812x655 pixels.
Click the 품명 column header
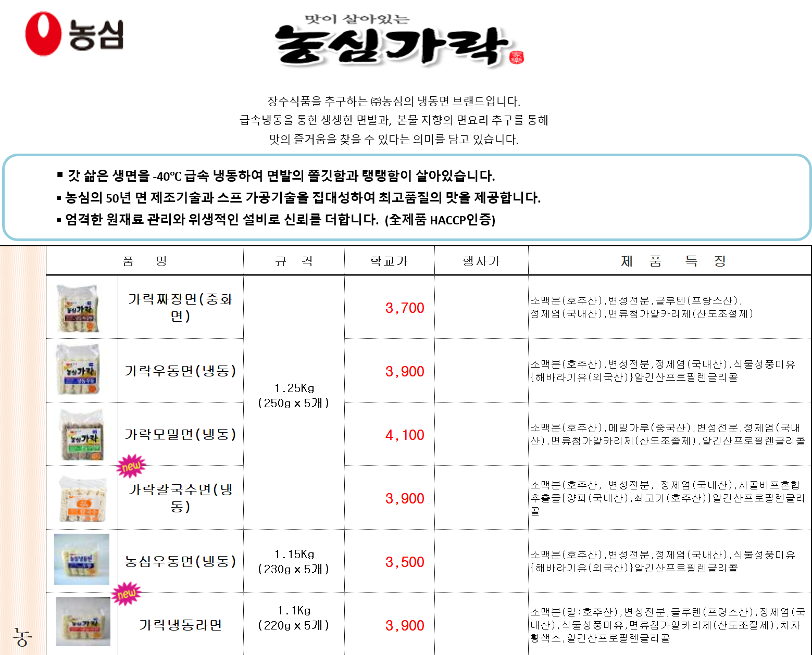click(x=144, y=261)
